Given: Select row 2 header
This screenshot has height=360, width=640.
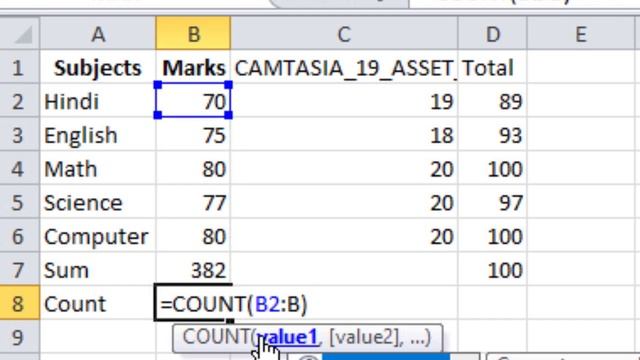Looking at the screenshot, I should click(20, 101).
